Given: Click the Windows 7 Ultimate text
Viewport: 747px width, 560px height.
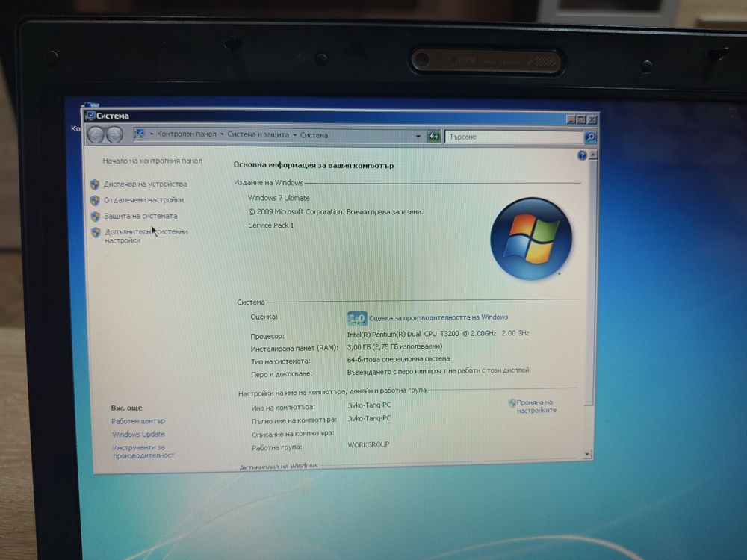Looking at the screenshot, I should [x=279, y=198].
